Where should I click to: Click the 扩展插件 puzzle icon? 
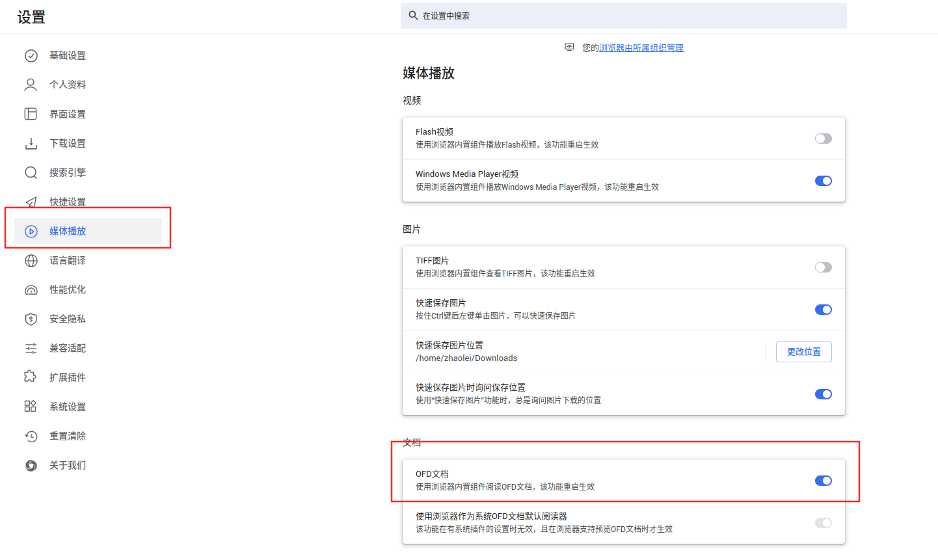(x=31, y=377)
